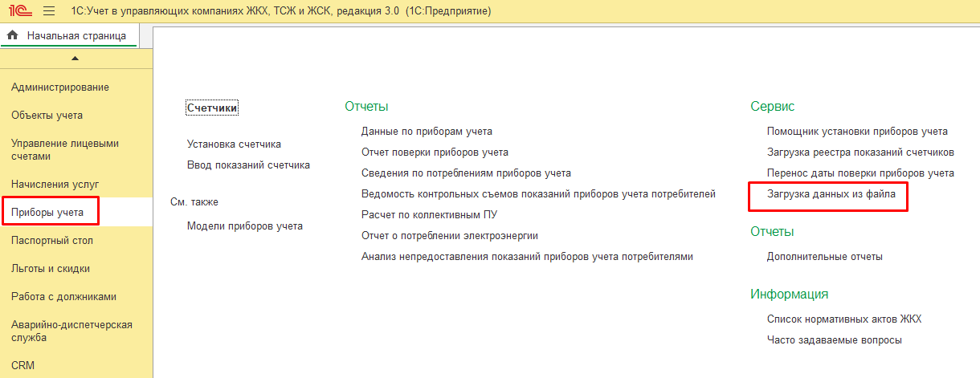Click the Отчеты heading under Сервис column
The height and width of the screenshot is (378, 980).
pos(773,231)
